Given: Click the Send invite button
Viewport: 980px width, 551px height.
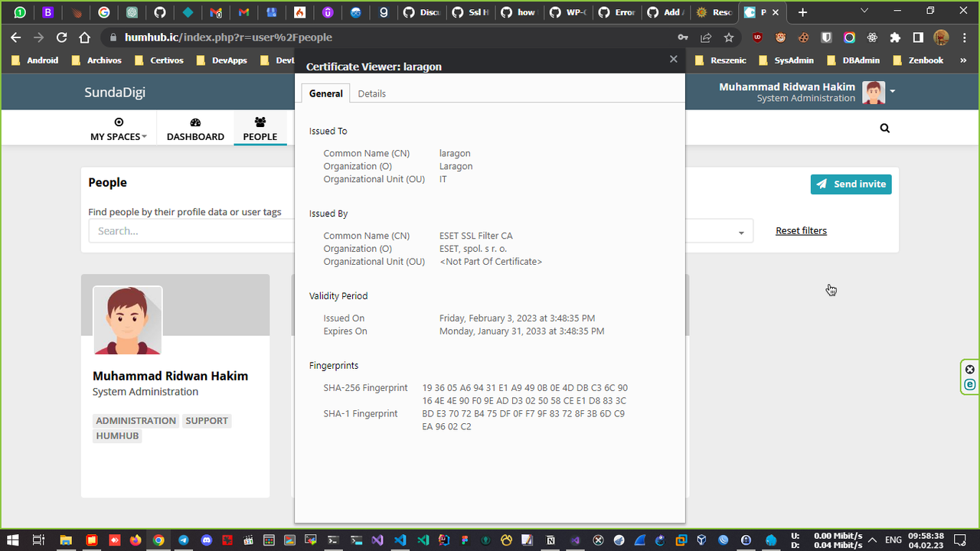Looking at the screenshot, I should (851, 184).
